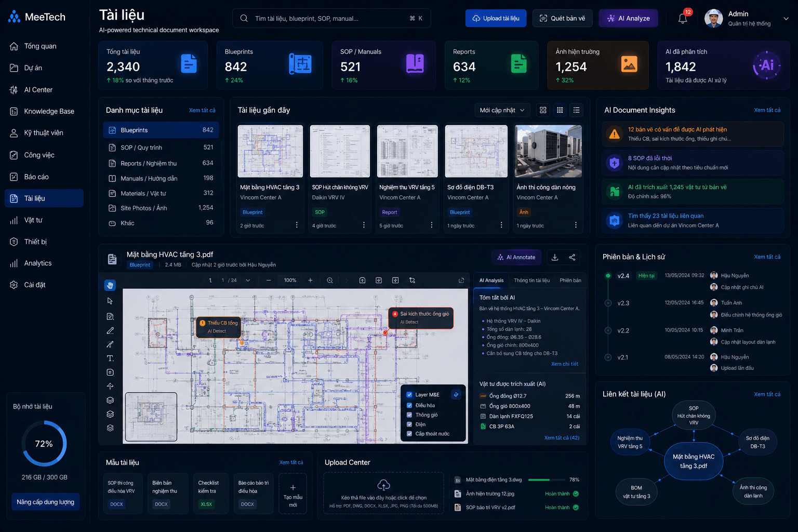Pick the pencil drawing tool
798x532 pixels.
click(110, 330)
